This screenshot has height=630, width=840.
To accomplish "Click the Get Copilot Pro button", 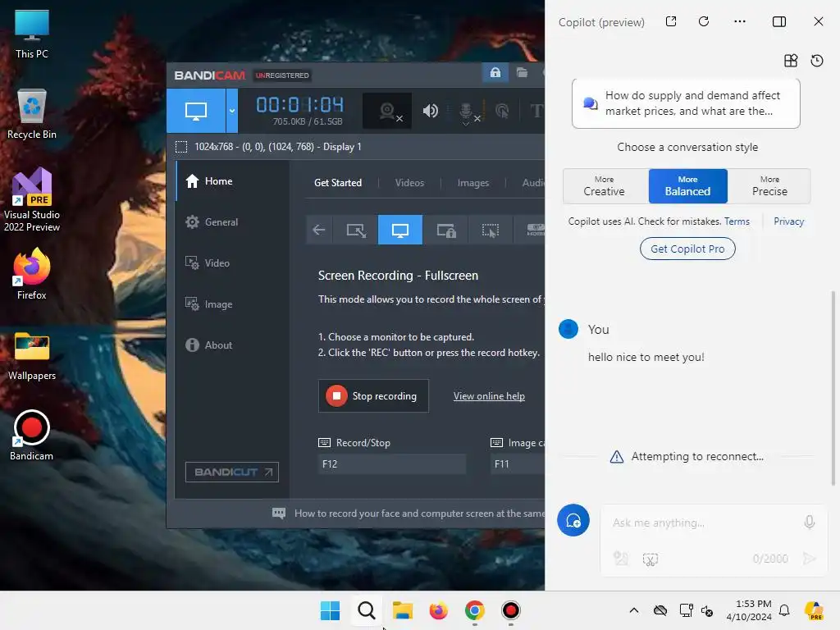I will point(687,249).
